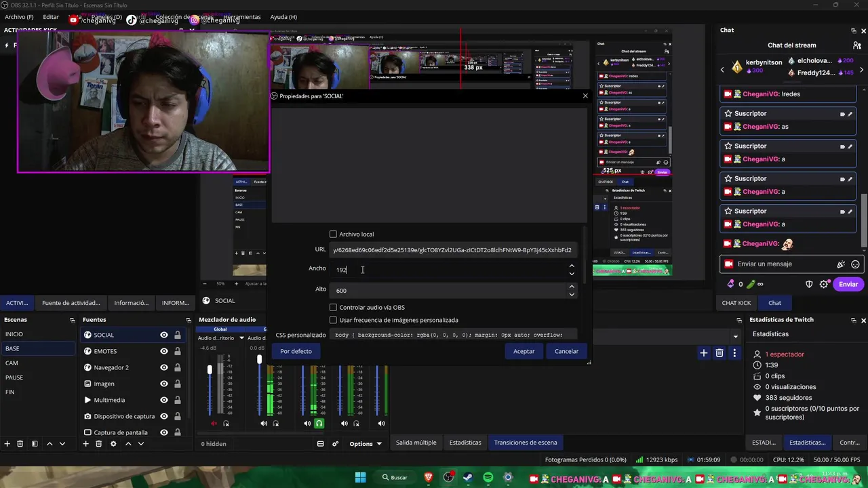Switch to Salida múltiple tab
This screenshot has height=488, width=868.
[x=416, y=443]
